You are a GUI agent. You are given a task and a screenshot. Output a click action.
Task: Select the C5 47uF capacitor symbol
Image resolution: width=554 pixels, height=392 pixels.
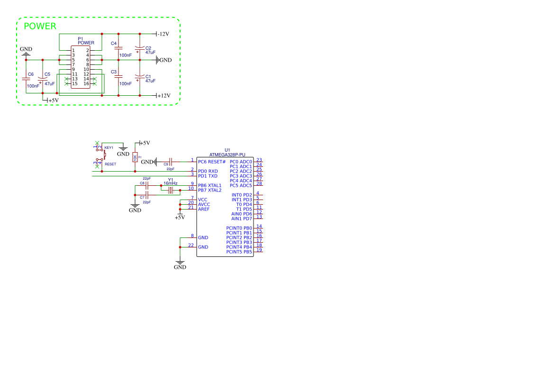coord(43,80)
